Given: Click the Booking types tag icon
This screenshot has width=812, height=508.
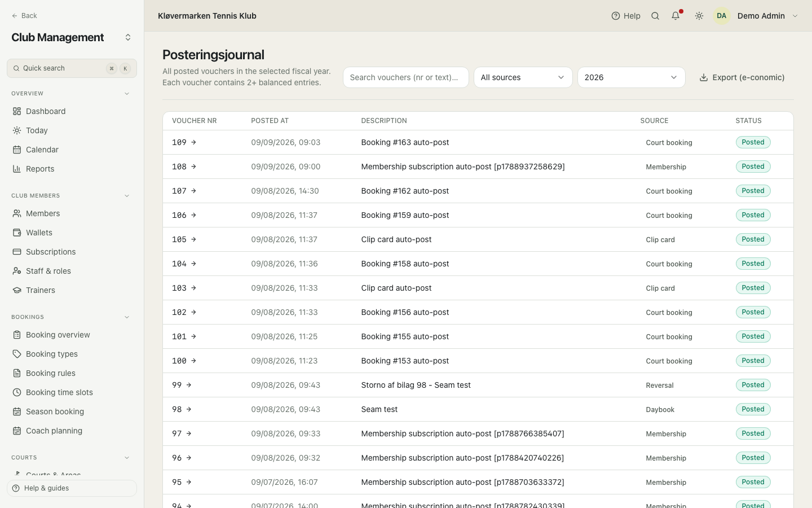Looking at the screenshot, I should coord(17,354).
